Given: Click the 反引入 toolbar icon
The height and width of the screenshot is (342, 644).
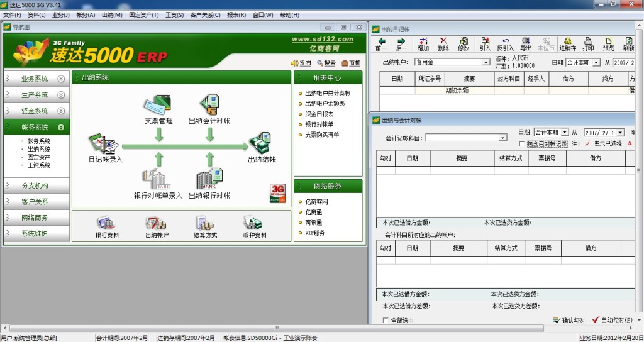Looking at the screenshot, I should click(506, 44).
